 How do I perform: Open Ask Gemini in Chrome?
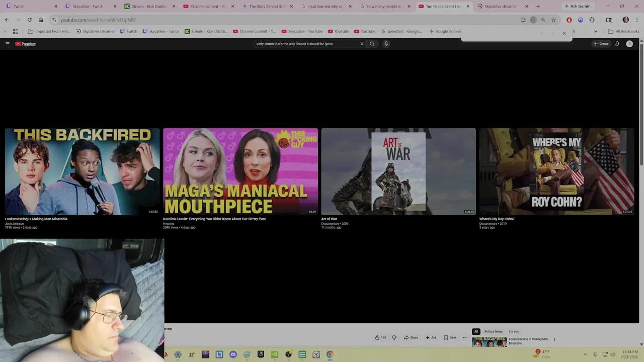578,7
